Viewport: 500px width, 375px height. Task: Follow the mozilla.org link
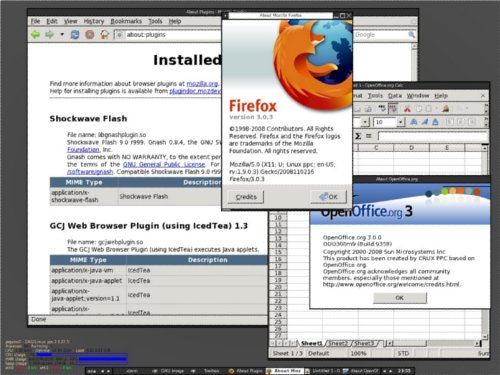(202, 84)
